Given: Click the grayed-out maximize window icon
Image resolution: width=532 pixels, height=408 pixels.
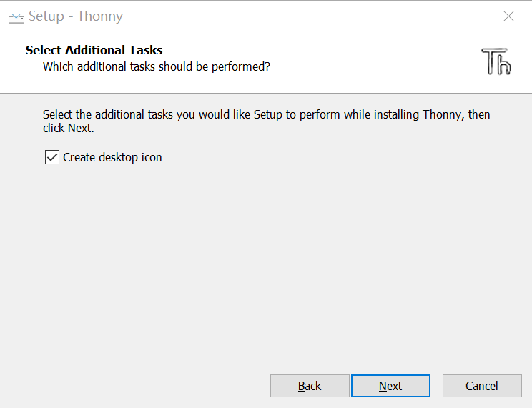Looking at the screenshot, I should 458,16.
